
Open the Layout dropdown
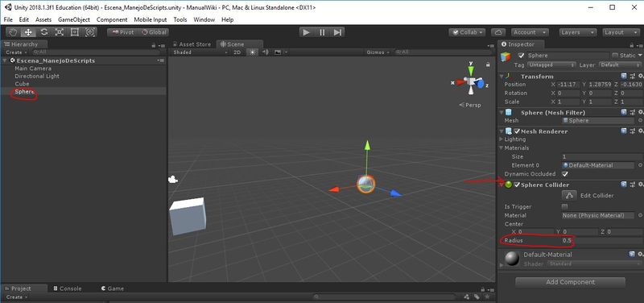tap(621, 32)
